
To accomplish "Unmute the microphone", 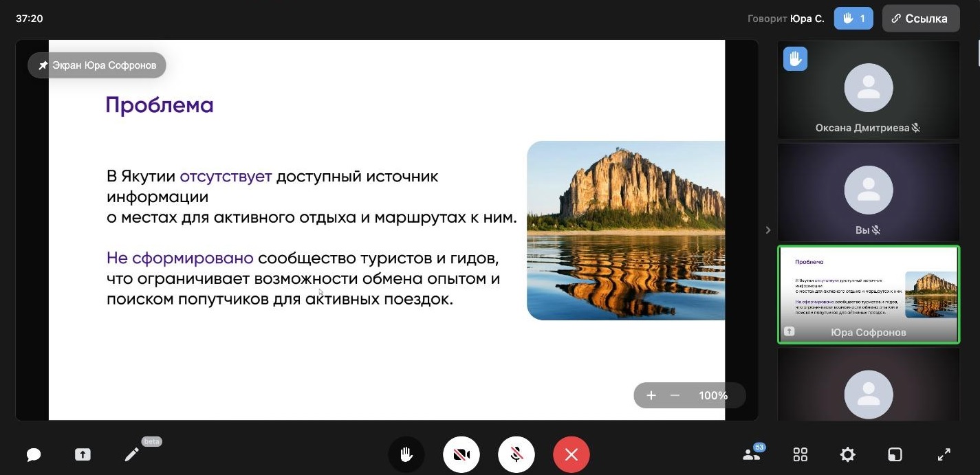I will [516, 454].
